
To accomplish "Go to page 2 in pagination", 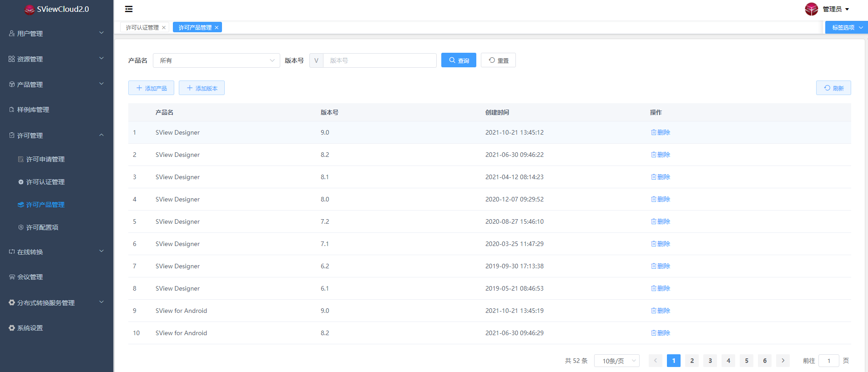I will pos(692,361).
